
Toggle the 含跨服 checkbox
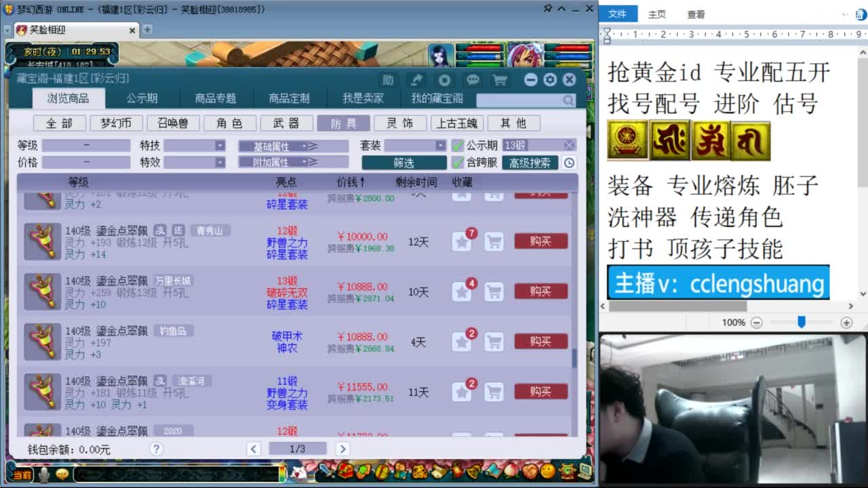[458, 163]
